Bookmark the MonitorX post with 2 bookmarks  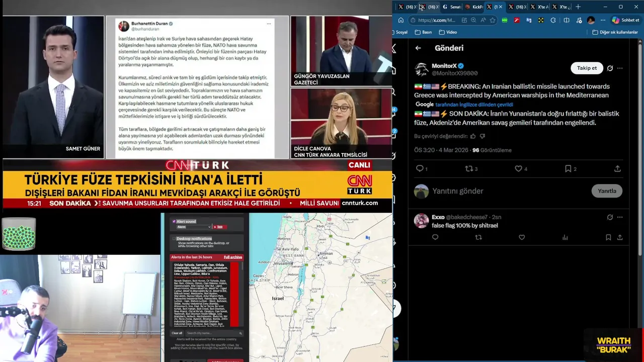coord(568,168)
